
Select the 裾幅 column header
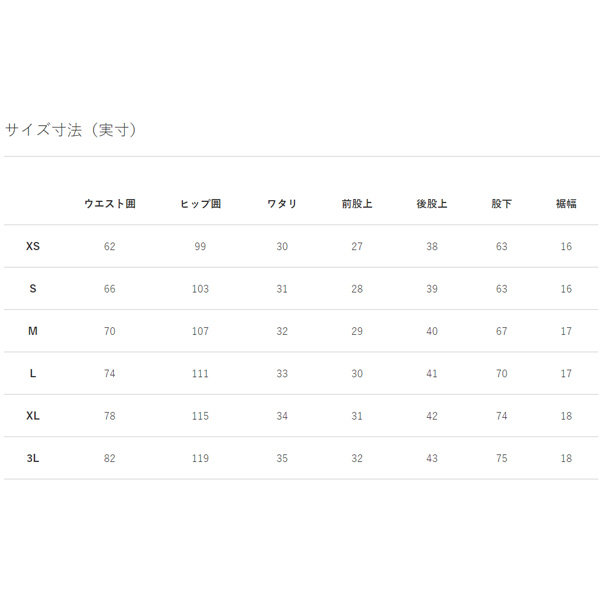pos(566,204)
